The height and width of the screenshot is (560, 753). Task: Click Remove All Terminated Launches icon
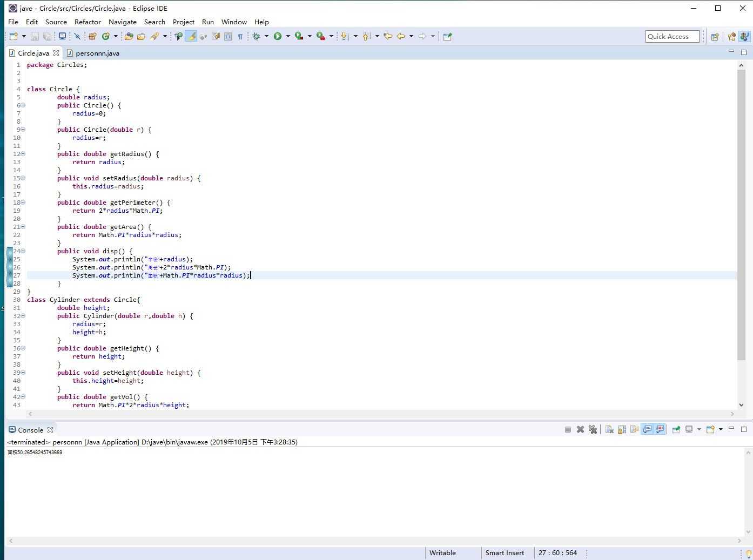(x=593, y=429)
